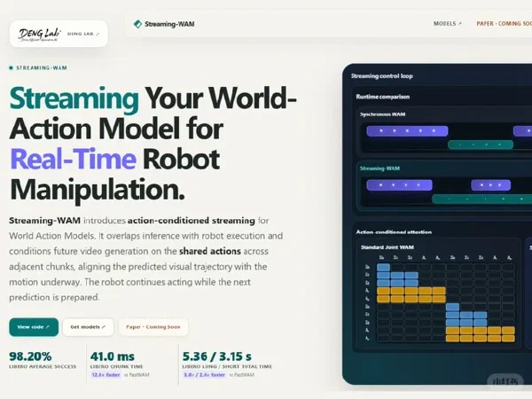This screenshot has height=399, width=532.
Task: Click the Streaming-WAM row label in diagram
Action: (x=379, y=168)
